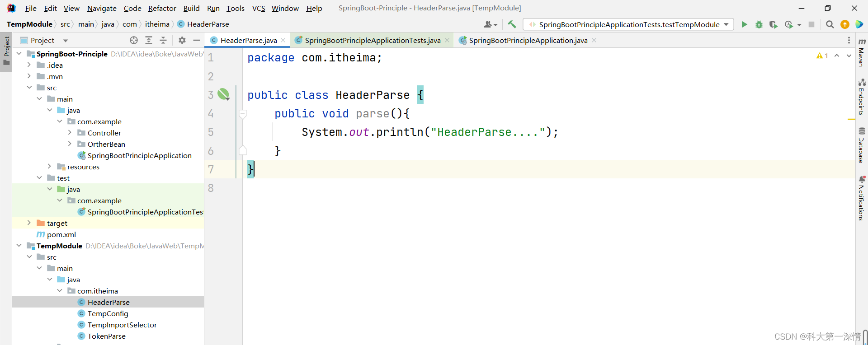
Task: Open Search Everywhere magnifier icon
Action: [830, 24]
